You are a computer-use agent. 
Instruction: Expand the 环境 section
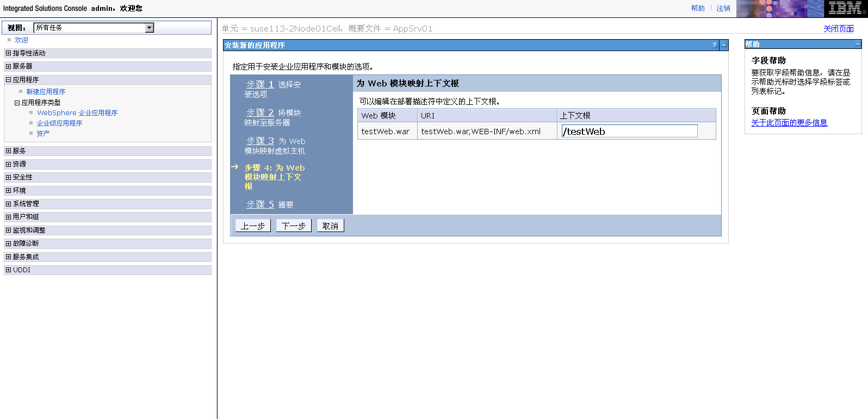click(x=8, y=191)
